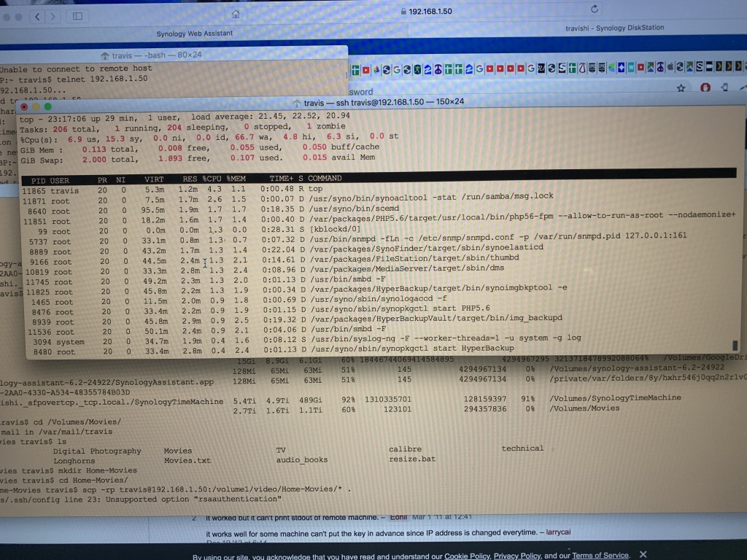Click the home icon in ssh title bar
This screenshot has width=747, height=560.
pos(296,103)
